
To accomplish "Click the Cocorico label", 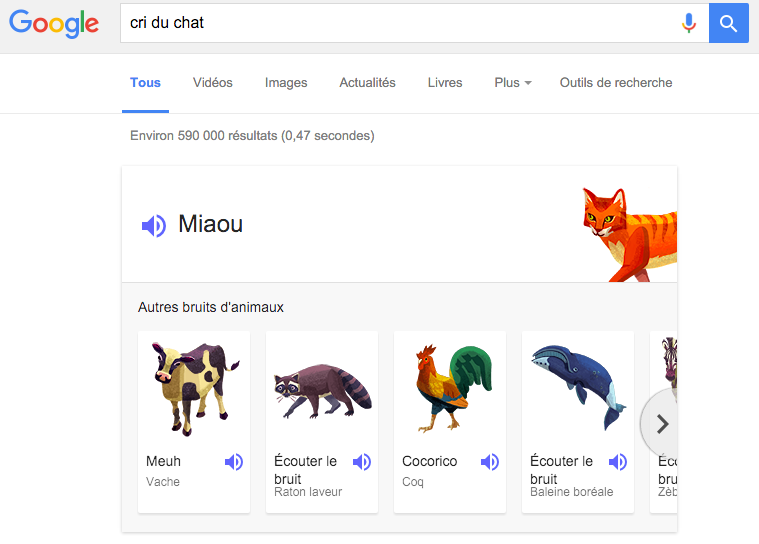I will [429, 461].
